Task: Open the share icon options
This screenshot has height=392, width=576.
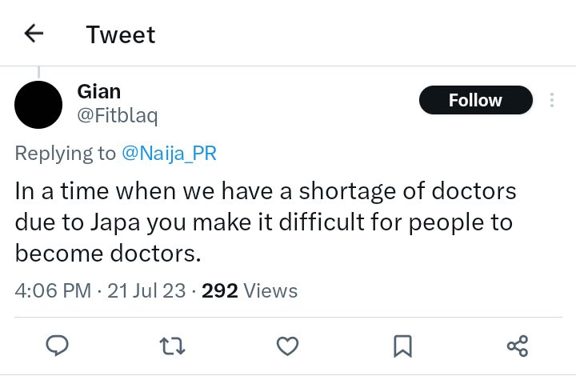Action: point(518,346)
